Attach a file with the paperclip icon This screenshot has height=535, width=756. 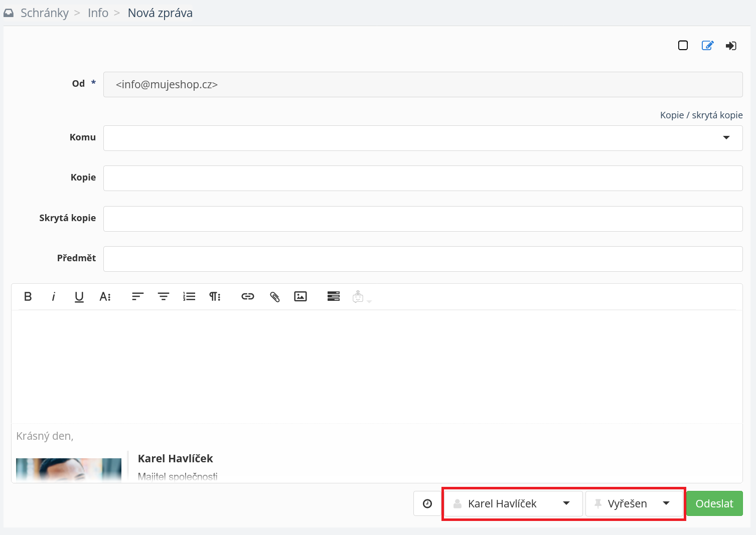tap(274, 297)
